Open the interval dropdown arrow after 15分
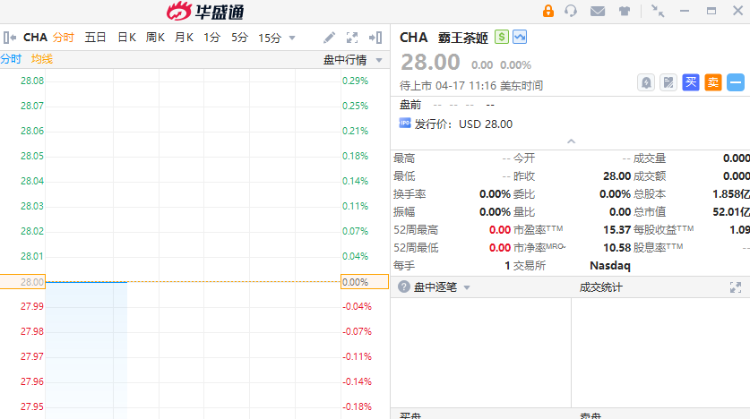This screenshot has width=750, height=419. [x=292, y=38]
